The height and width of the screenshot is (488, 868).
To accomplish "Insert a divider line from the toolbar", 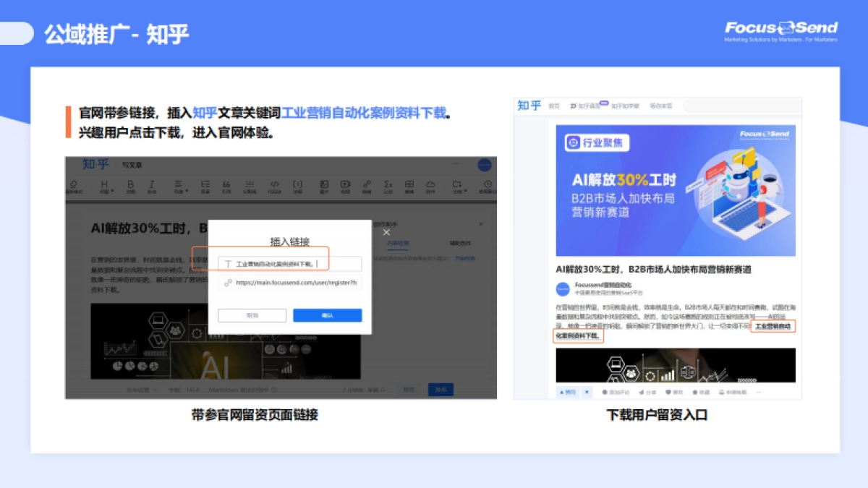I will [x=249, y=183].
